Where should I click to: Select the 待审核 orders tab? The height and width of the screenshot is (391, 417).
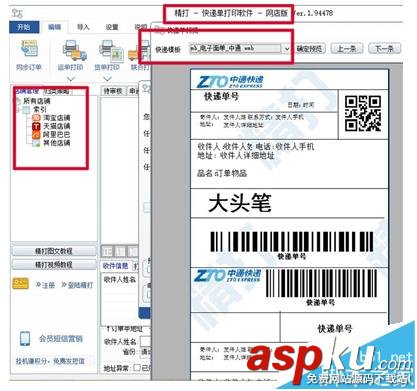pyautogui.click(x=113, y=91)
